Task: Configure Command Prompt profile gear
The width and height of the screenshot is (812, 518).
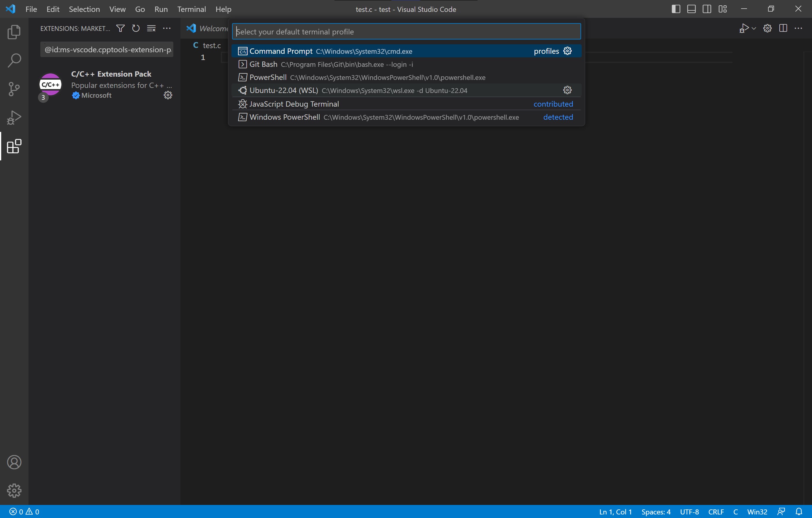Action: [567, 51]
